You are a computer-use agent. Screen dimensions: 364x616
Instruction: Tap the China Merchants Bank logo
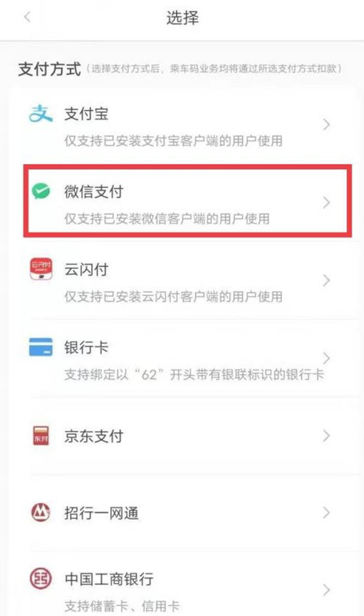point(41,512)
